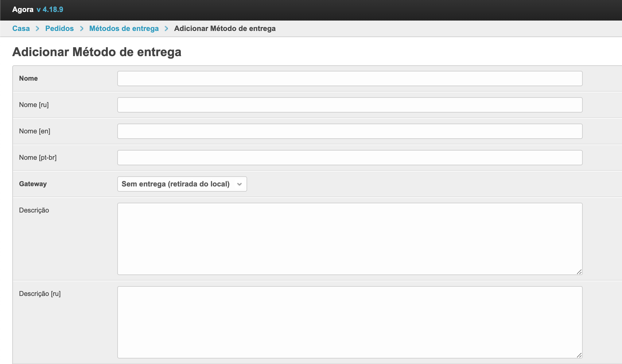Screen dimensions: 622x364
Task: Click the v 4.18.9 version label
Action: pos(50,10)
